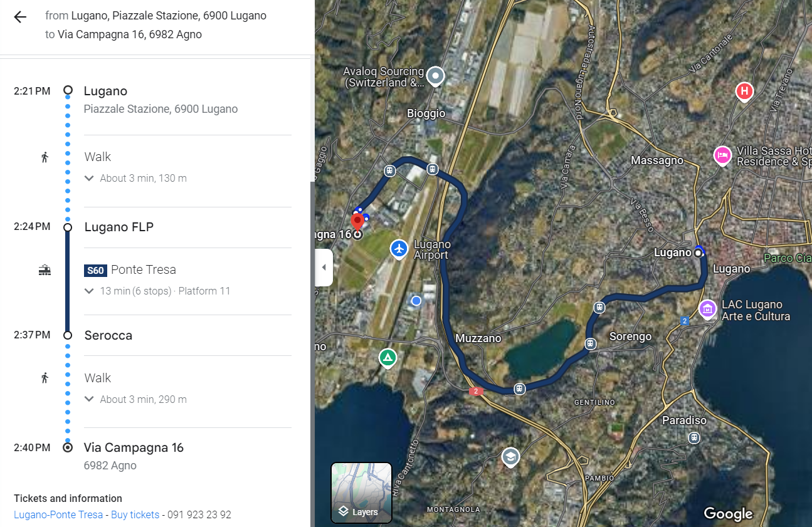
Task: Click the Buy tickets link
Action: [x=135, y=514]
